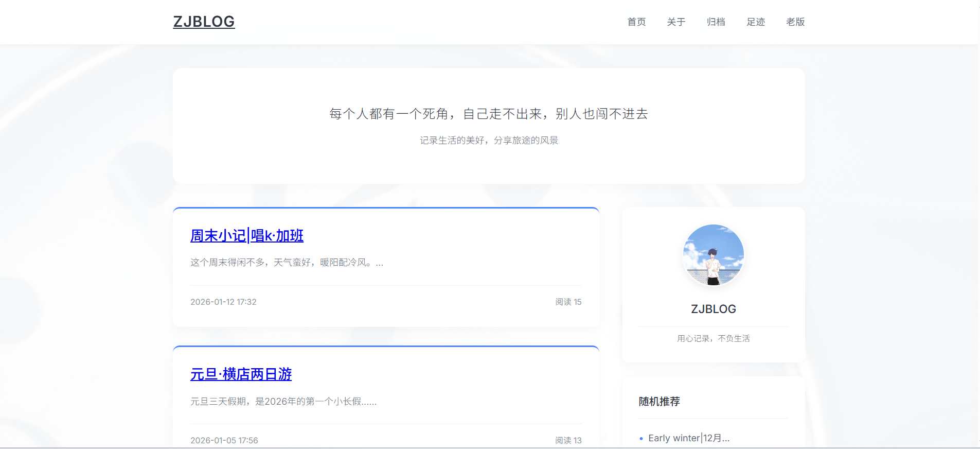Open the 首页 navigation item
Image resolution: width=980 pixels, height=449 pixels.
(x=636, y=22)
